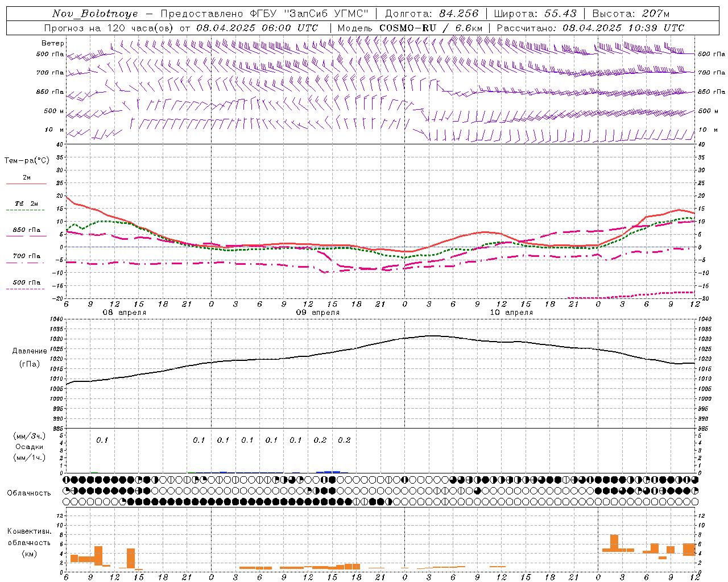The height and width of the screenshot is (582, 728).
Task: Click the Модель COSMO-RU / 6.6км label
Action: [x=410, y=28]
